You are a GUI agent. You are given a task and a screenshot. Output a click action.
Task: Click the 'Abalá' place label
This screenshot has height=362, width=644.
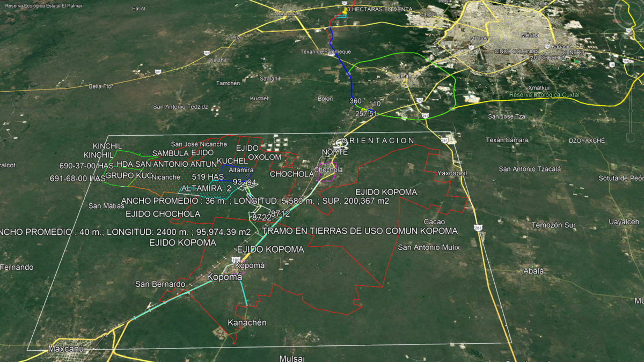(x=533, y=271)
